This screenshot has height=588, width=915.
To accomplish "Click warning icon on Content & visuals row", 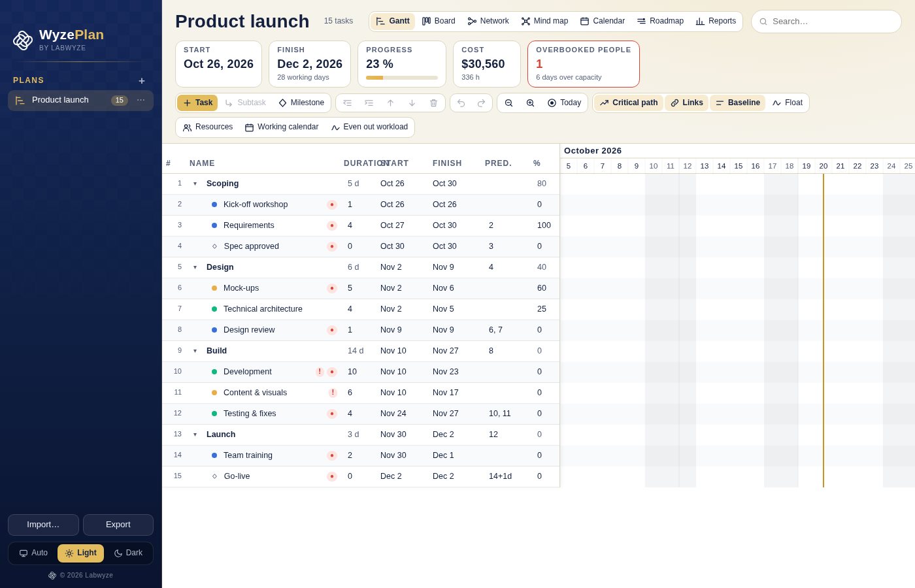I will click(333, 393).
